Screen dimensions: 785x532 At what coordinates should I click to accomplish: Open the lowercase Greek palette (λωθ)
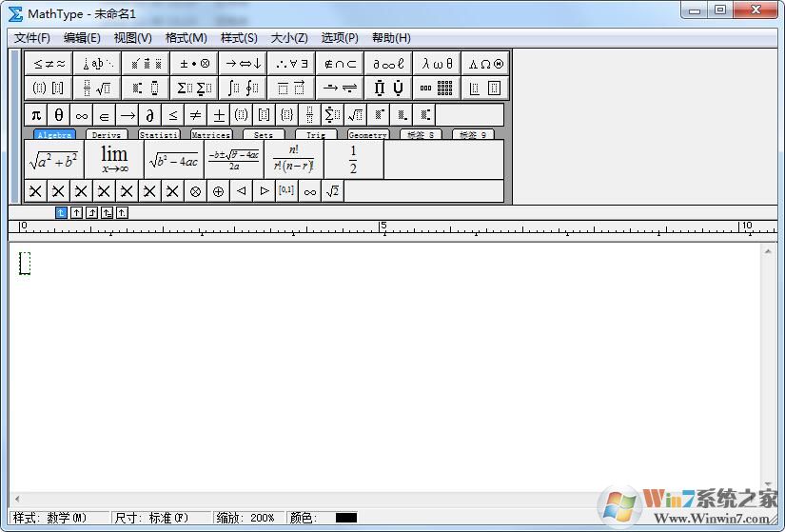[438, 64]
